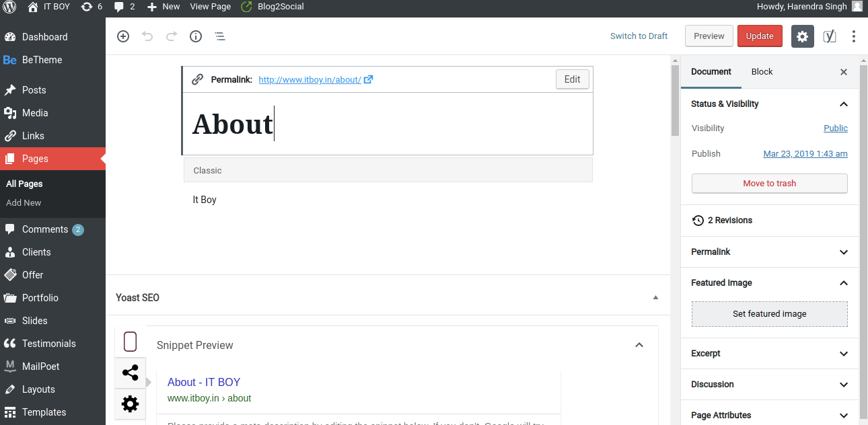Open Content structure info icon

[196, 36]
